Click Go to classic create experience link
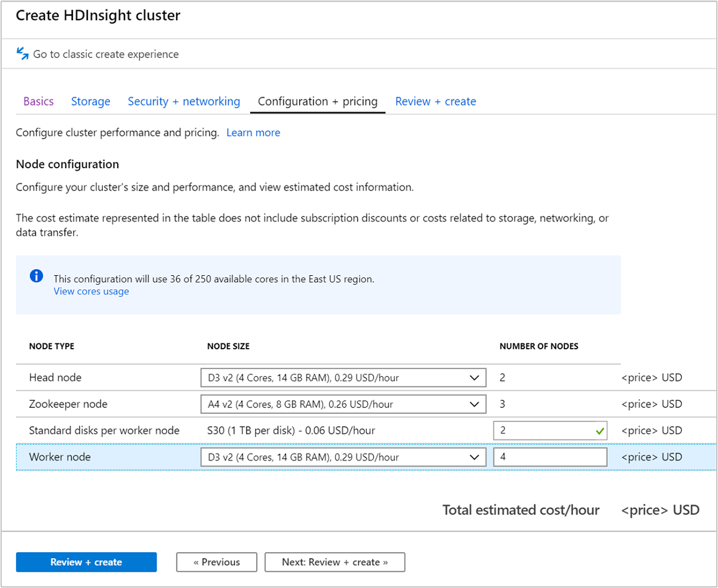Viewport: 718px width, 588px height. [x=106, y=54]
